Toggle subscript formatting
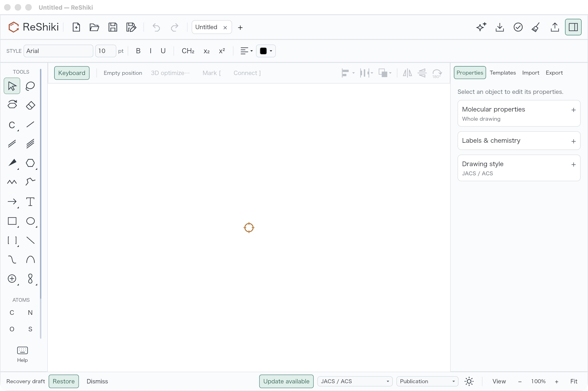 tap(207, 51)
